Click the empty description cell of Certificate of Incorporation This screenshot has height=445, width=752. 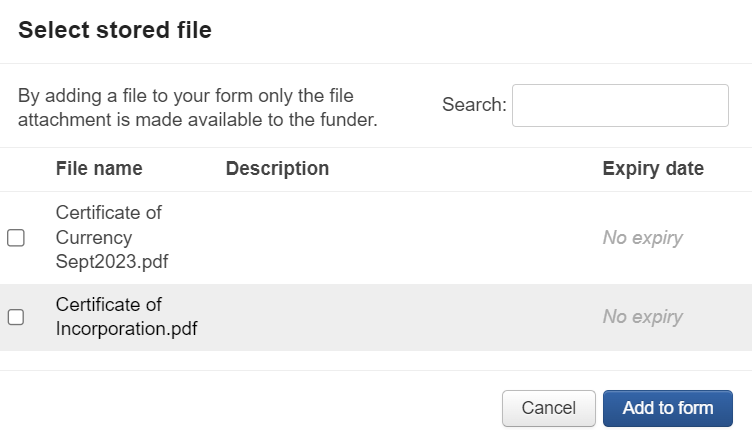pos(407,317)
